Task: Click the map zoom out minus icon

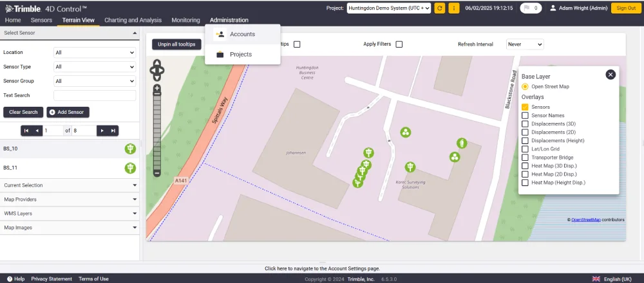Action: click(157, 174)
